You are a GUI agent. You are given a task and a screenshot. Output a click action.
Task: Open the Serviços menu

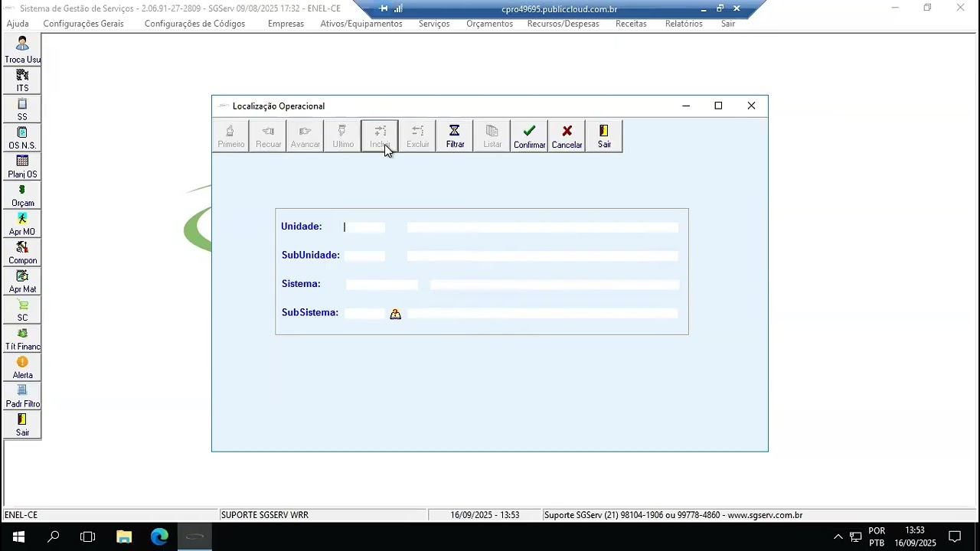point(434,24)
